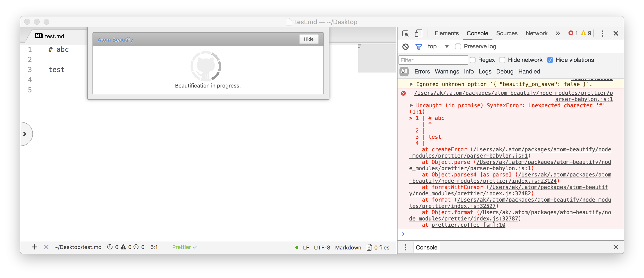Filter console by Handled
Screen dimensions: 644x278
[529, 72]
